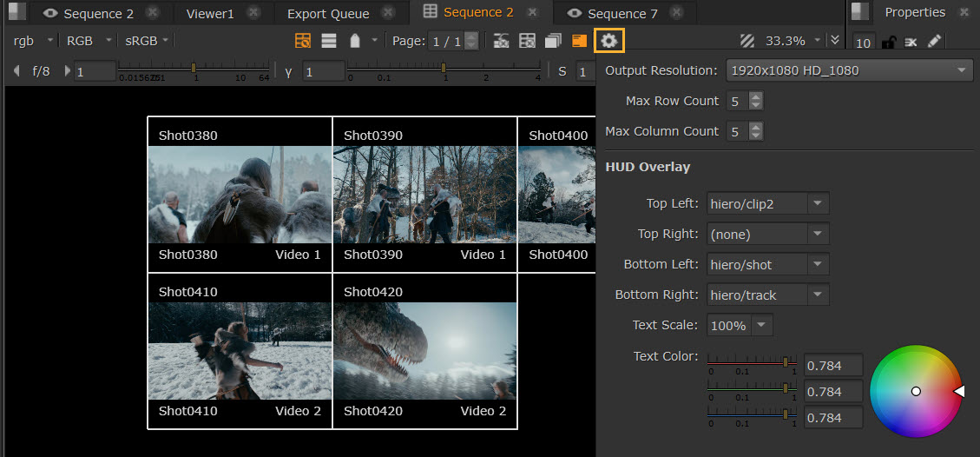Click the Properties max panels field showing 10
The image size is (980, 457).
[863, 43]
